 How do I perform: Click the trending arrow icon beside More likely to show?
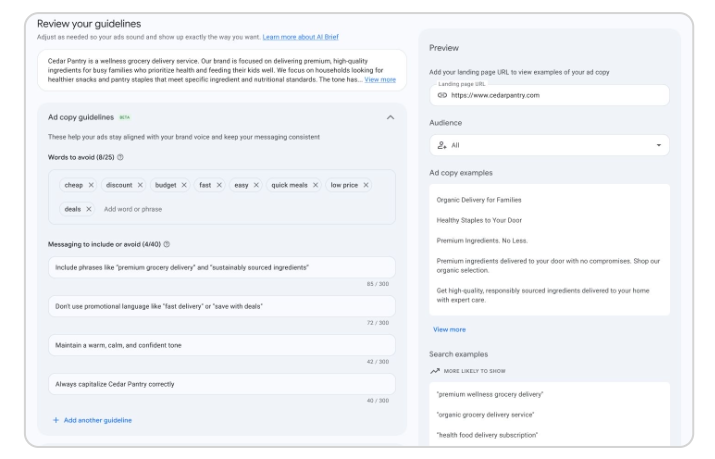click(435, 371)
